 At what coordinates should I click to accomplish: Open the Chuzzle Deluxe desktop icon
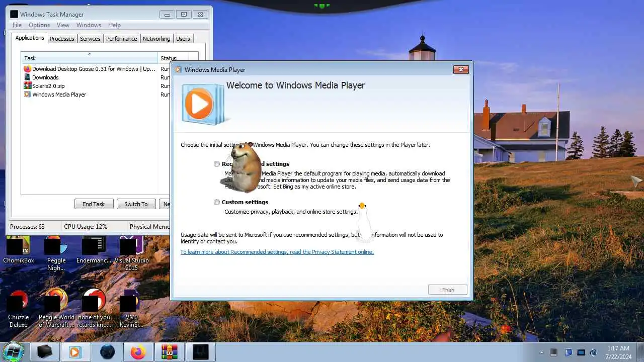coord(19,309)
